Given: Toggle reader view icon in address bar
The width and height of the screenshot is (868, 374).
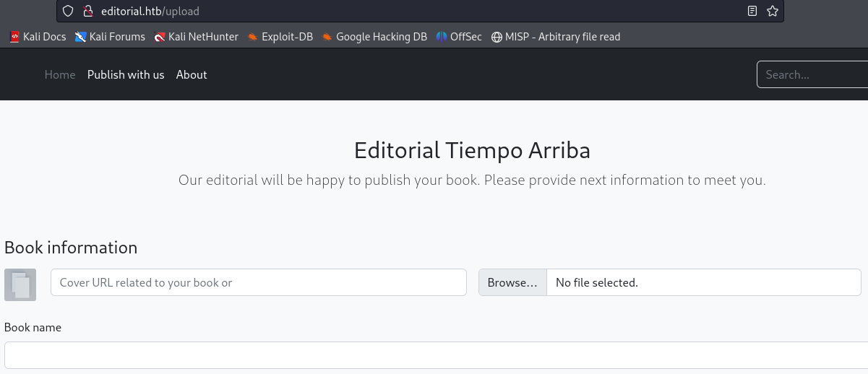Looking at the screenshot, I should [752, 11].
